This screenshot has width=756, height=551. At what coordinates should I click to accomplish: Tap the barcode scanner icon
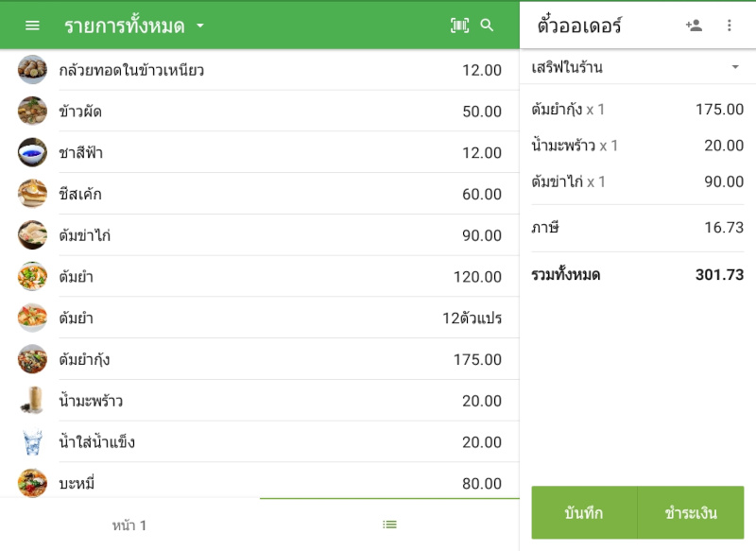[x=458, y=26]
